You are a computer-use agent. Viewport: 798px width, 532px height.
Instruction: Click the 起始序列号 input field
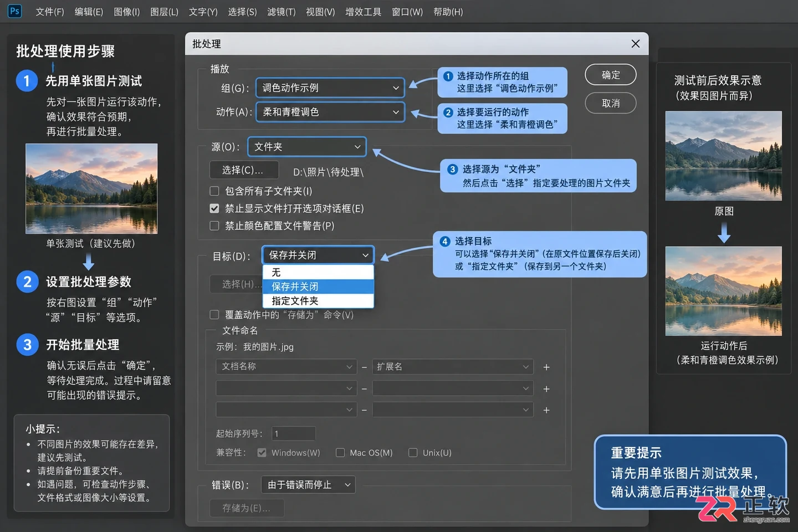click(x=293, y=433)
